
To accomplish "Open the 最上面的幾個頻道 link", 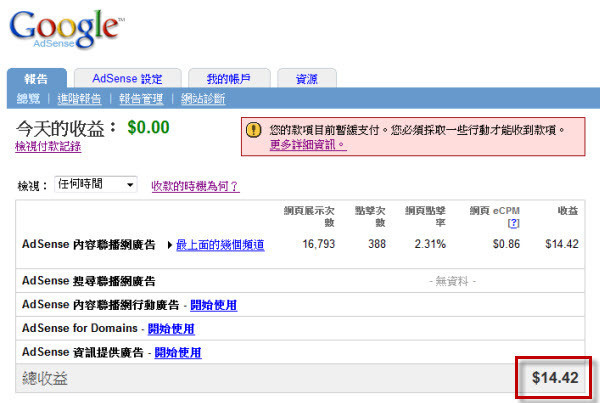I will tap(220, 245).
